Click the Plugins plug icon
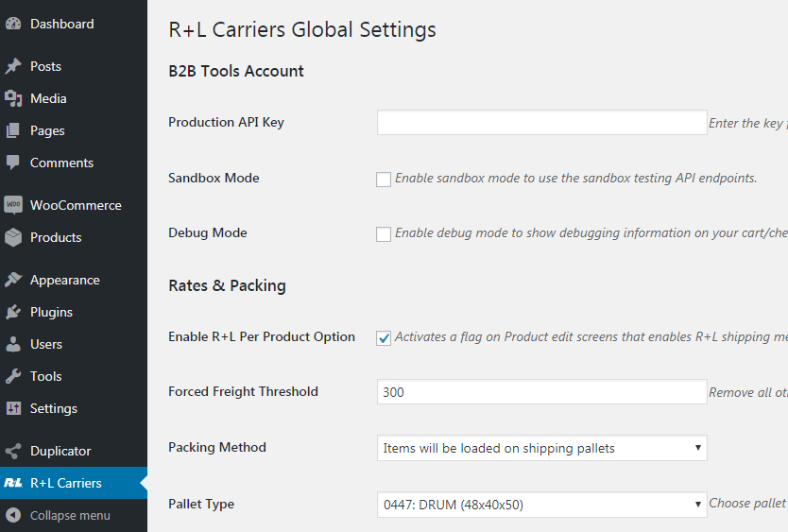Screen dimensions: 788x532 coord(13,312)
